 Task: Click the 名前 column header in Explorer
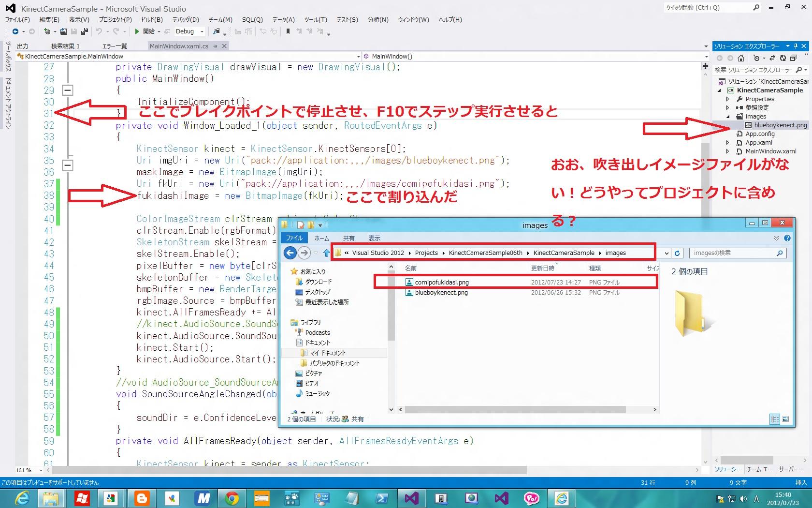(x=411, y=268)
